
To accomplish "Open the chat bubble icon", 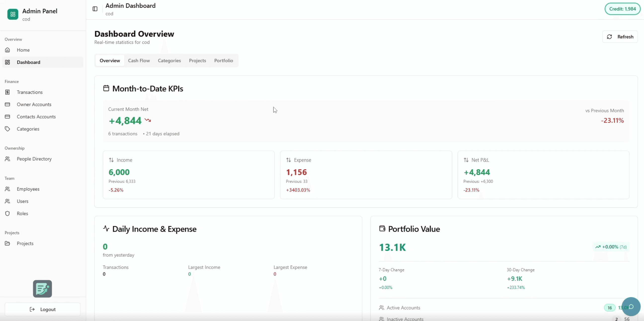I will (x=631, y=307).
